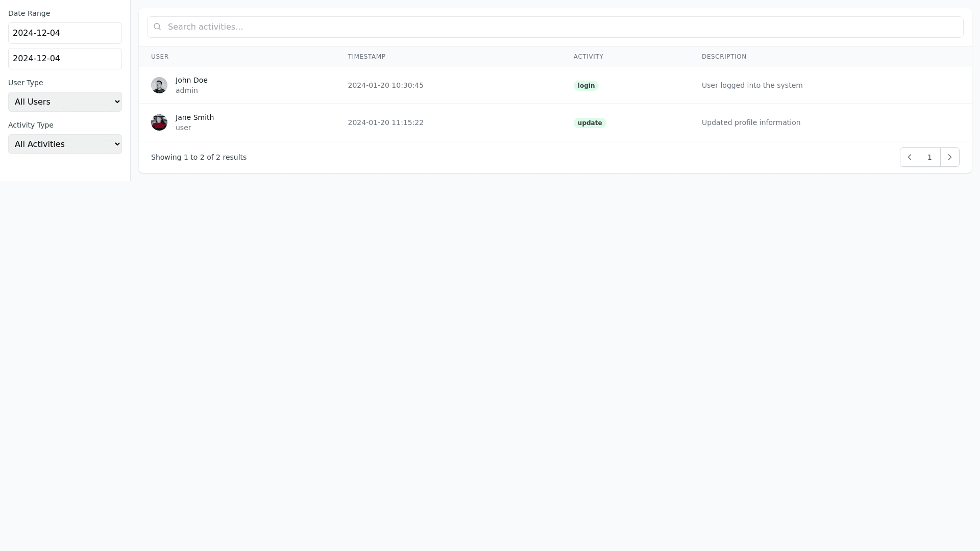Click the page number 1 button
The image size is (980, 551).
point(929,157)
